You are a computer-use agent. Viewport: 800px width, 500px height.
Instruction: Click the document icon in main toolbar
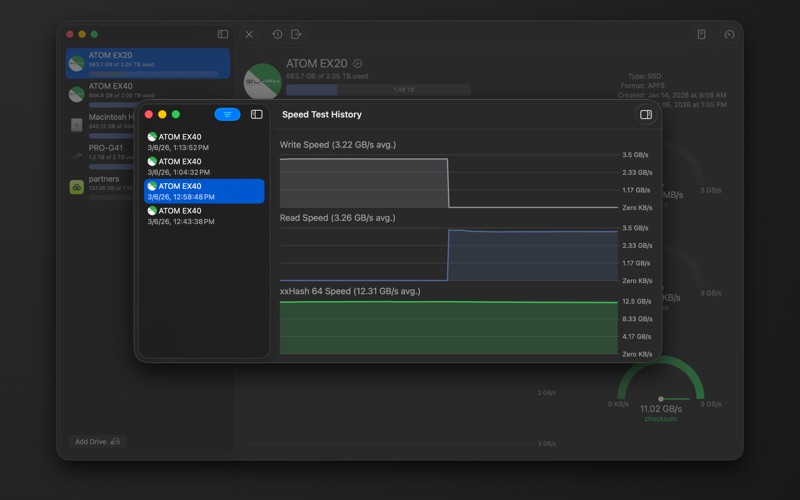pyautogui.click(x=702, y=34)
